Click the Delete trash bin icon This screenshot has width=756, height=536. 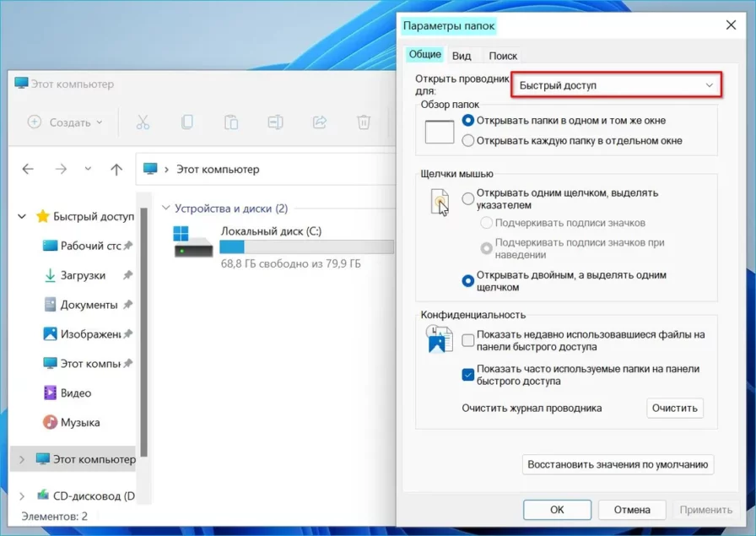coord(364,122)
